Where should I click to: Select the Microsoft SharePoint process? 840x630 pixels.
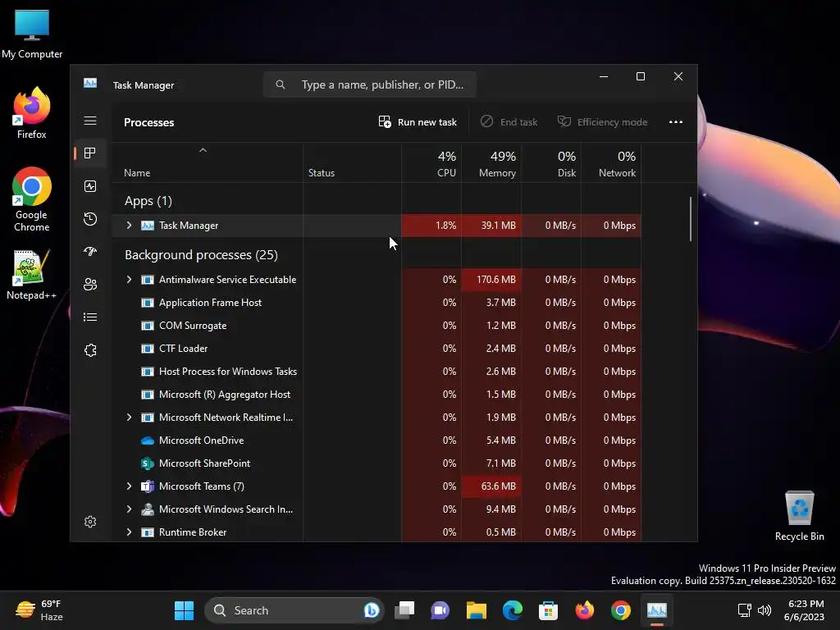pos(376,463)
